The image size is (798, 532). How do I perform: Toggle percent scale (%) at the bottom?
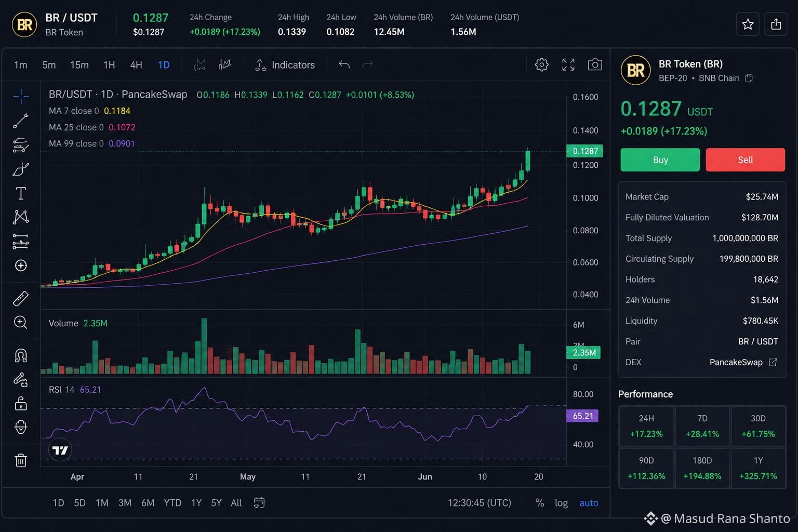point(540,503)
